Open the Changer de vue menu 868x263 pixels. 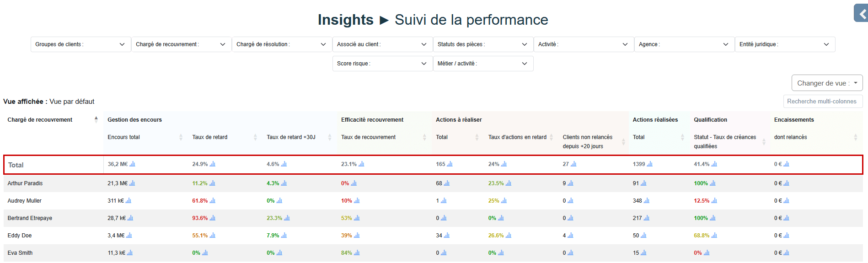(827, 83)
